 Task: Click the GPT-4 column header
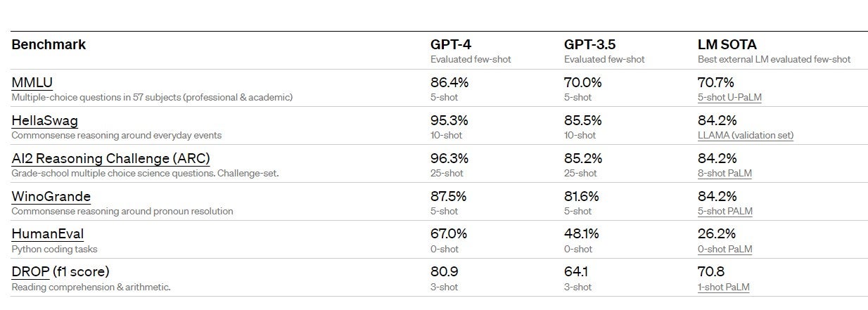click(451, 44)
